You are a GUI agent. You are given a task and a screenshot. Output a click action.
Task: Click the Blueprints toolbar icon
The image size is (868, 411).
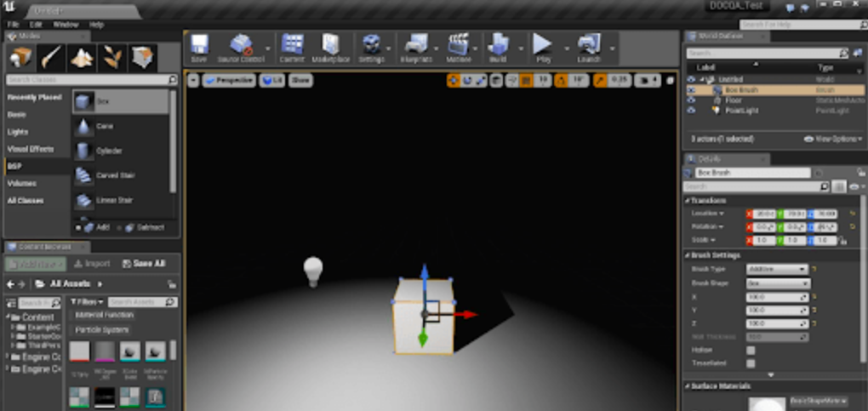click(416, 49)
